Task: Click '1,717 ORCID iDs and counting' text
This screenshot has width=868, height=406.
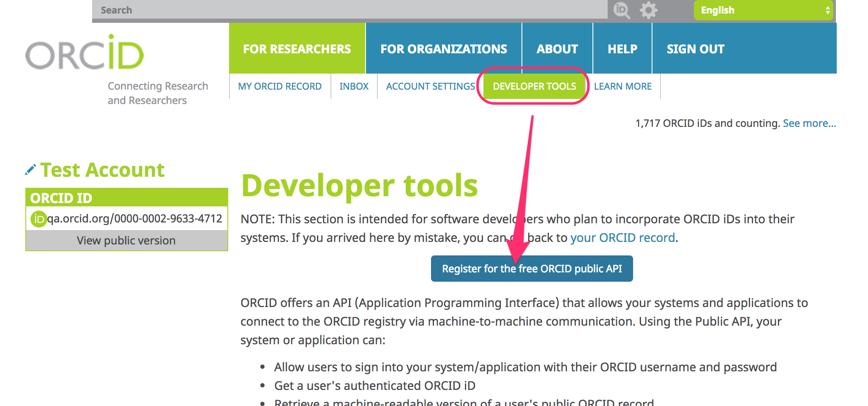Action: [707, 123]
